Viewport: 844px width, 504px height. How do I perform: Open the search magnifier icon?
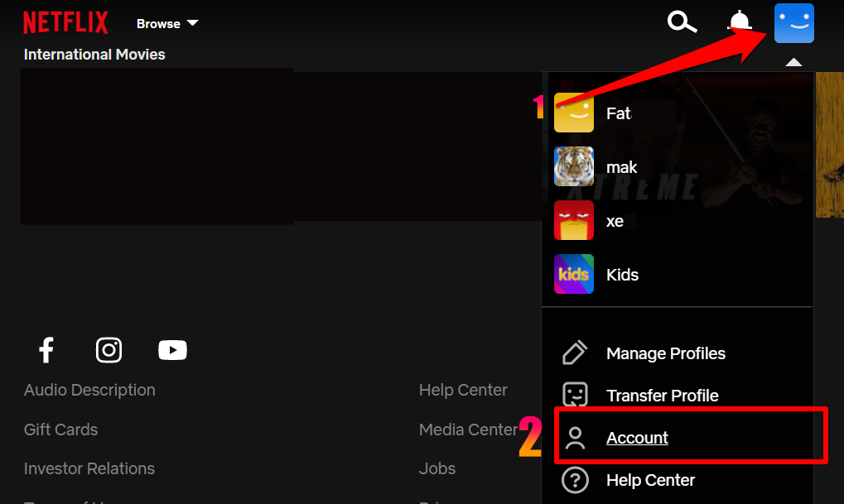(682, 23)
